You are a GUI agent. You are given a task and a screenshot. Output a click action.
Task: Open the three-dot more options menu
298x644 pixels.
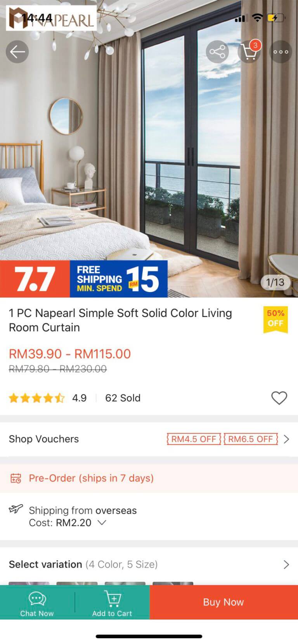pyautogui.click(x=281, y=52)
